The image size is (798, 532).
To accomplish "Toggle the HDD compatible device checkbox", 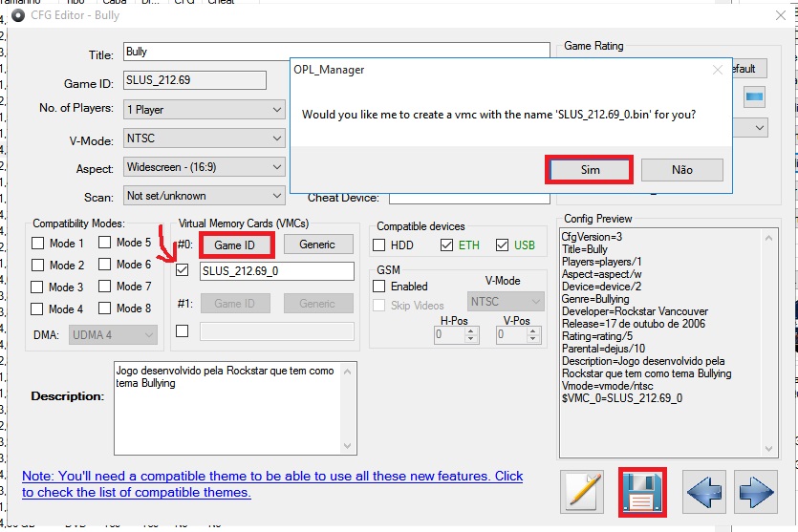I will click(x=379, y=246).
